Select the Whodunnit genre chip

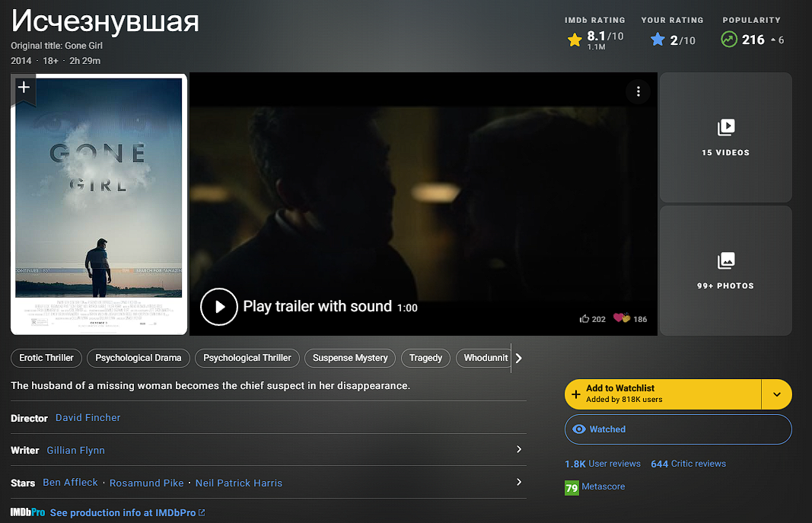coord(484,358)
